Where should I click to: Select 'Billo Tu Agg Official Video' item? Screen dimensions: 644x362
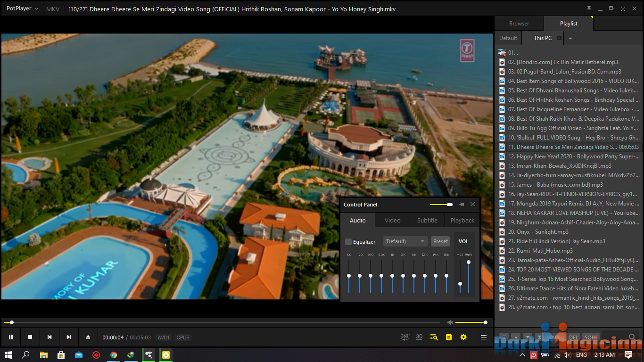[x=569, y=128]
